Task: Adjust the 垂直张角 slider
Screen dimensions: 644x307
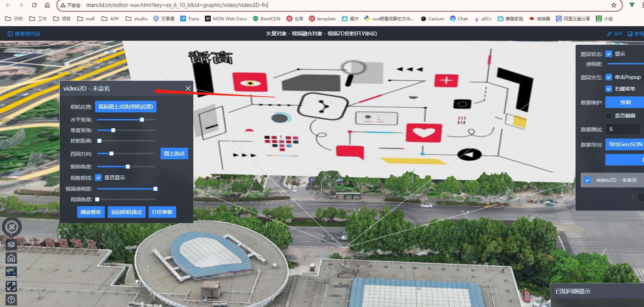Action: coord(126,130)
